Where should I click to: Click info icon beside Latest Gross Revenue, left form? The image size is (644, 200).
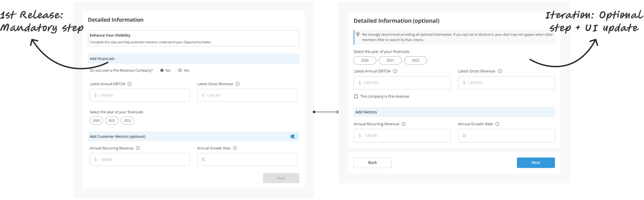[237, 84]
